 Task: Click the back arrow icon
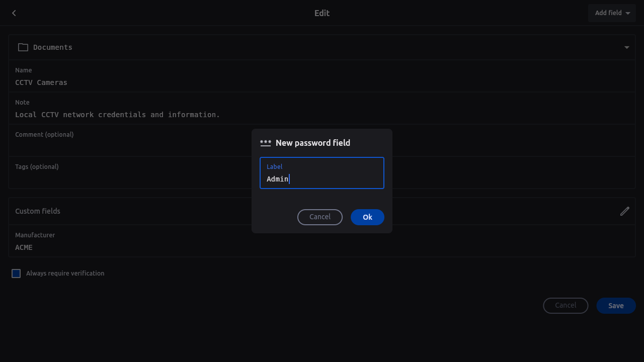14,13
